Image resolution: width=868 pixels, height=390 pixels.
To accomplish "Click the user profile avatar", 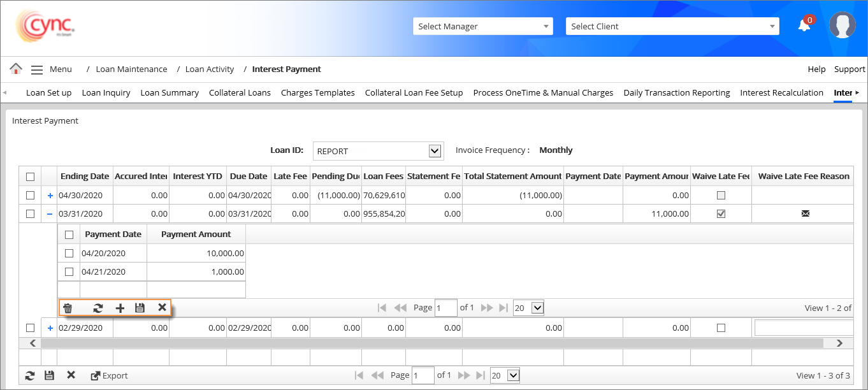I will (x=842, y=25).
